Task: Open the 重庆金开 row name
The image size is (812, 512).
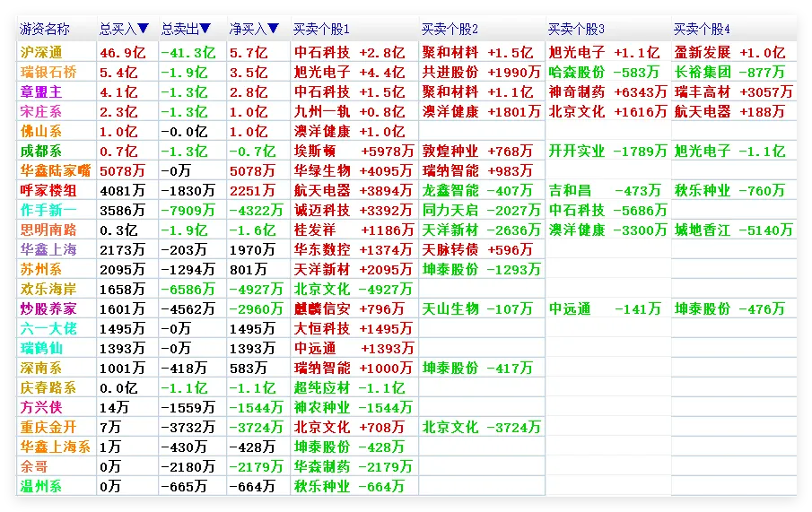Action: pos(48,427)
